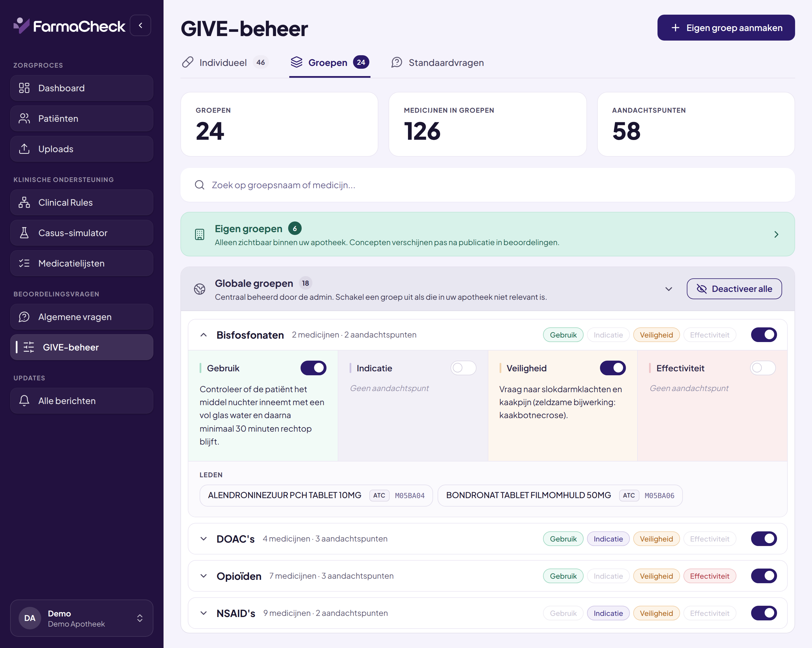Expand the DOAC's group
This screenshot has width=812, height=648.
203,538
